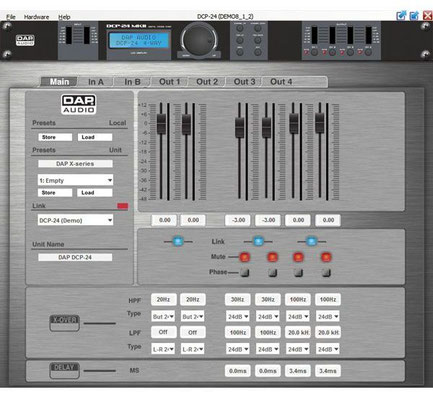Image resolution: width=433 pixels, height=400 pixels.
Task: Toggle Mute for output 4 red button
Action: [x=326, y=257]
